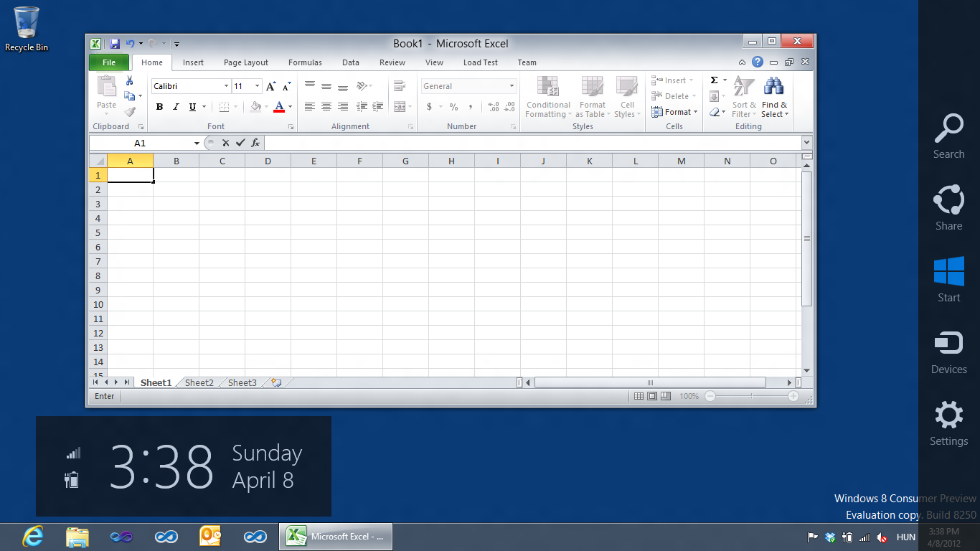Click the Orientation text angle icon
This screenshot has width=980, height=551.
(x=362, y=86)
